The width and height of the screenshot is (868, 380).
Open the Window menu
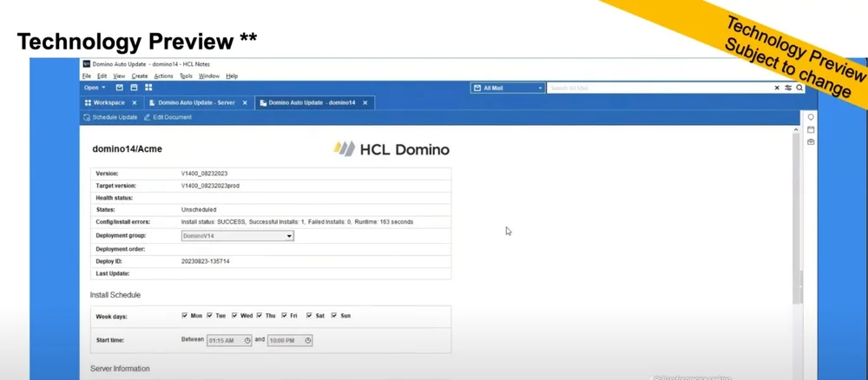click(209, 75)
